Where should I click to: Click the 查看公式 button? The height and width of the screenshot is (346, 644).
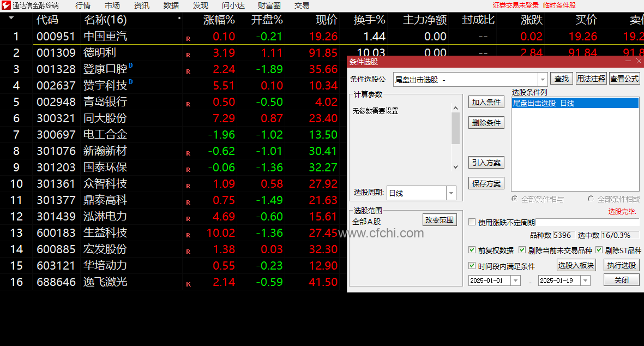pyautogui.click(x=624, y=79)
